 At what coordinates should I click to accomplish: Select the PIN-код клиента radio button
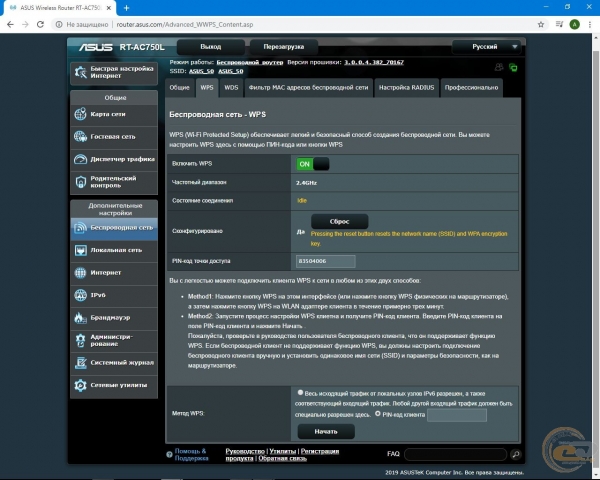[x=377, y=413]
